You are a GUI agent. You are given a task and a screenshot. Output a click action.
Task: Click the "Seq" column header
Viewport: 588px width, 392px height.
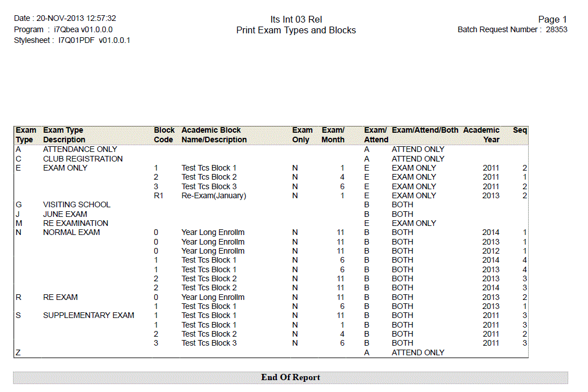(520, 130)
